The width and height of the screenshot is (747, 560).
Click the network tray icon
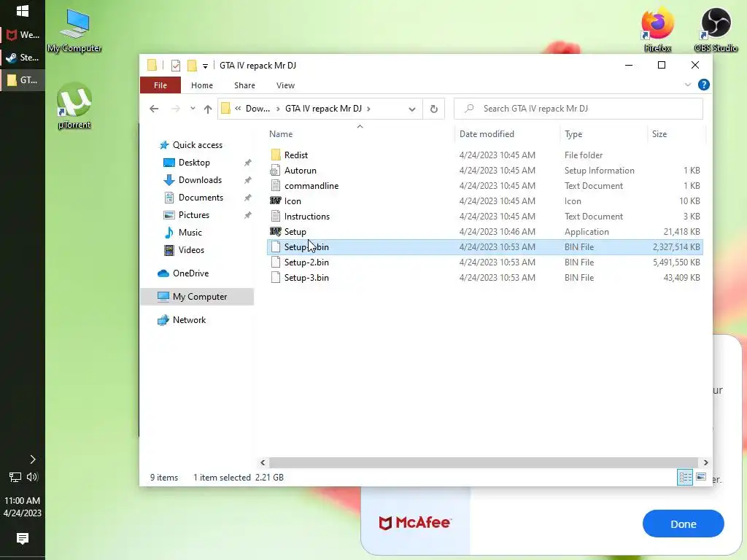point(15,477)
